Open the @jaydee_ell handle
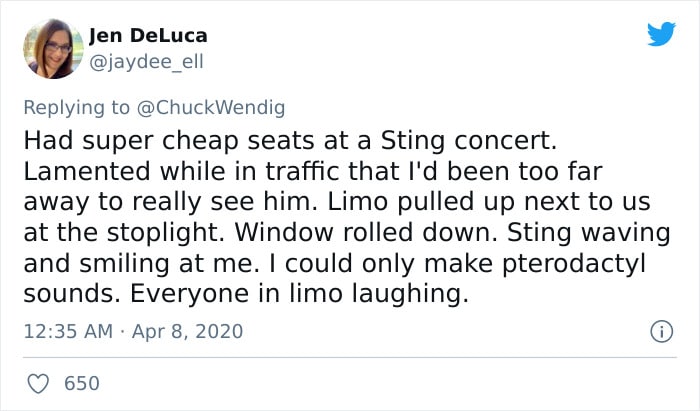The height and width of the screenshot is (411, 700). point(146,62)
